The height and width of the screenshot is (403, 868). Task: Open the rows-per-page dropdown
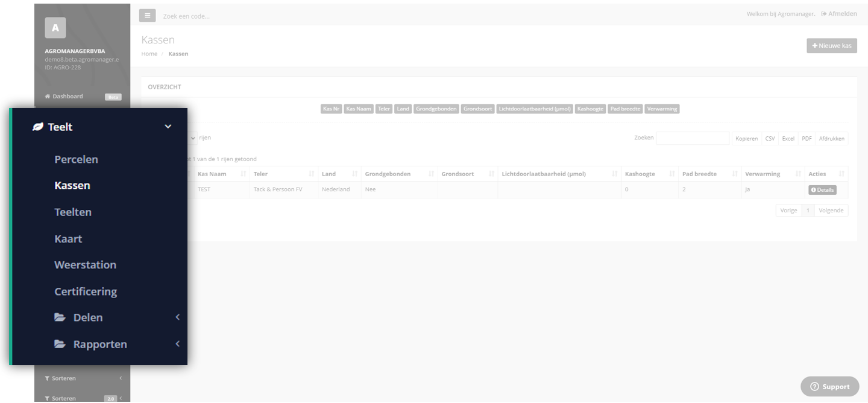coord(192,138)
